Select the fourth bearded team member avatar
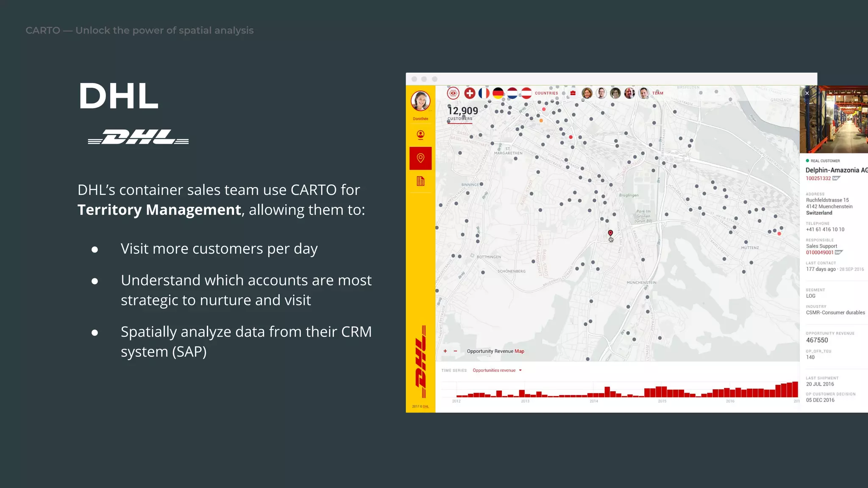Viewport: 868px width, 488px height. tap(630, 93)
